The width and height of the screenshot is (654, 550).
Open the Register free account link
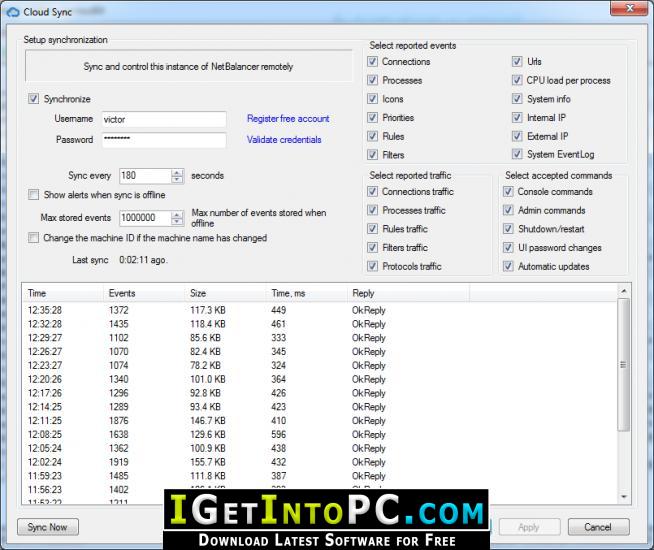pos(288,119)
